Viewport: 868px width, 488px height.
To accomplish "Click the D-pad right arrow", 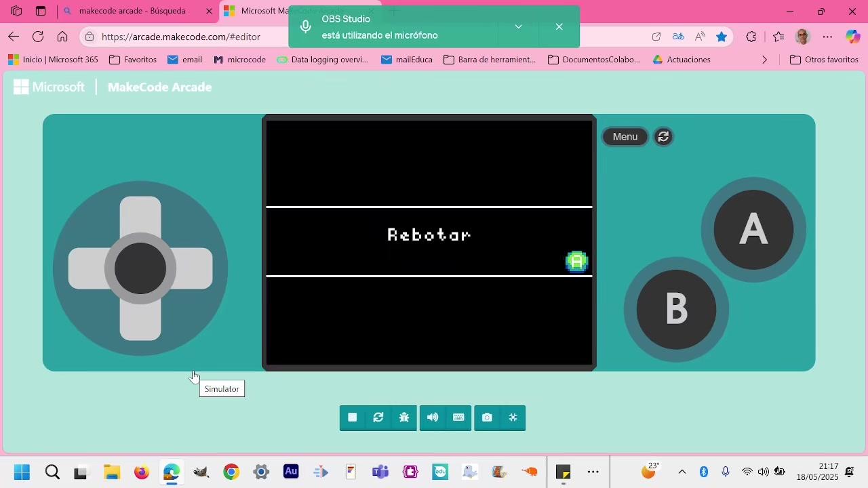I will (193, 268).
